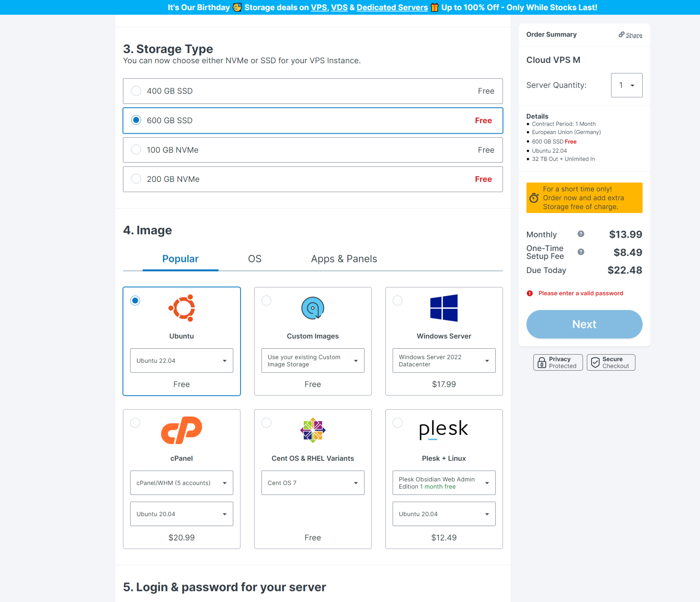The width and height of the screenshot is (700, 602).
Task: Switch to the Apps & Panels tab
Action: tap(344, 259)
